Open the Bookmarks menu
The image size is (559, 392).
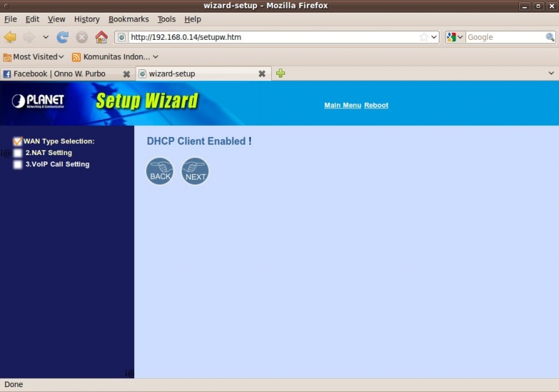pos(129,19)
